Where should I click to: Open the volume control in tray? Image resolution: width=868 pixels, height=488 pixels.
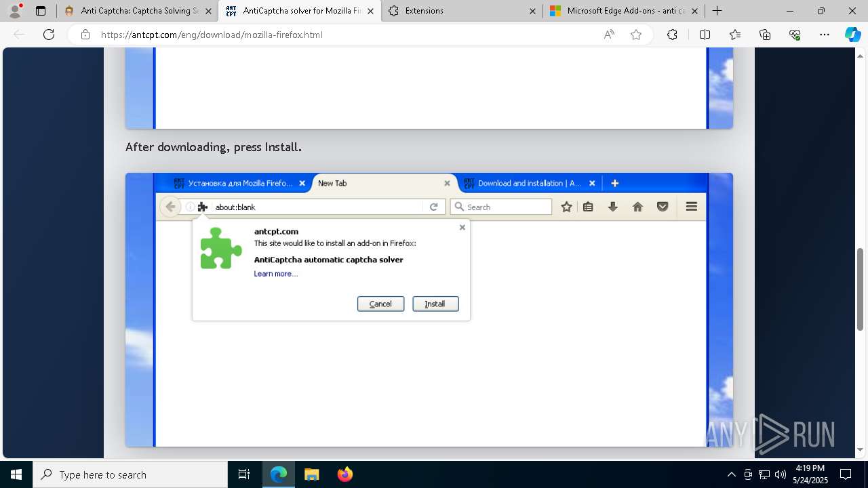[780, 474]
